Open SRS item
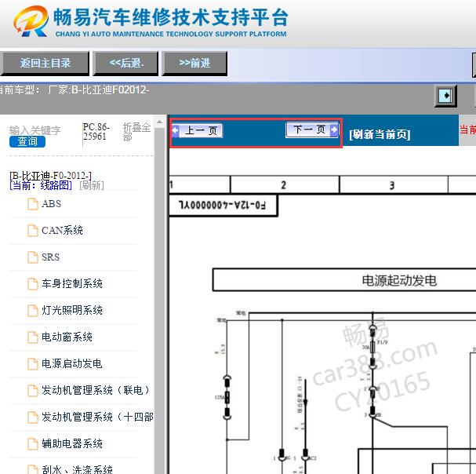The image size is (476, 474). click(51, 257)
